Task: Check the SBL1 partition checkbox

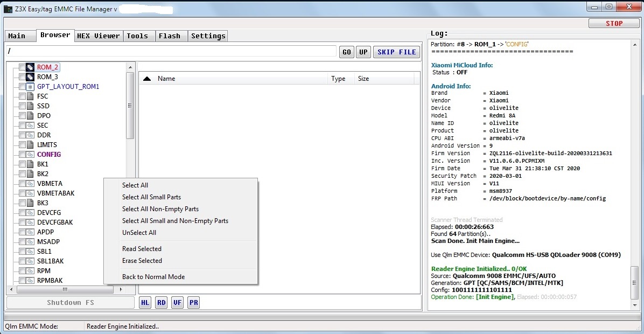Action: click(22, 252)
